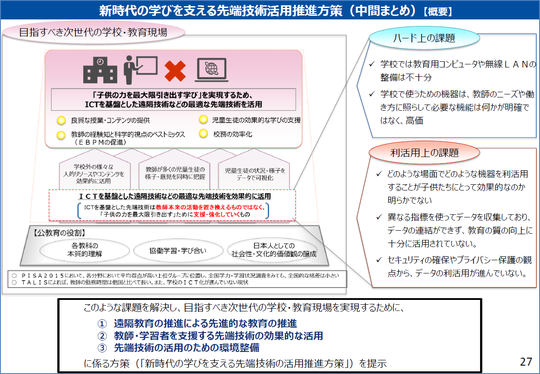This screenshot has height=374, width=540.
Task: Click text 十分に活用されていない。
Action: pos(432,243)
